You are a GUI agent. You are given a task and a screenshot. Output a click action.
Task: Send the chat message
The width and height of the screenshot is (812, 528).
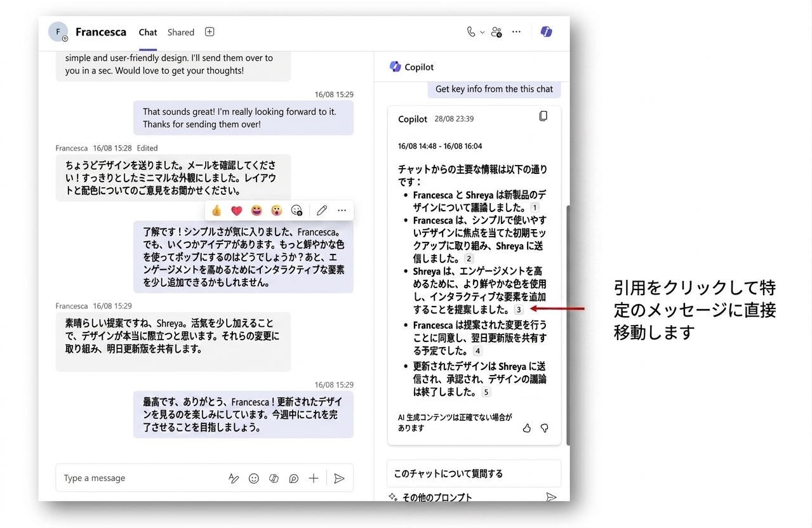pos(339,478)
